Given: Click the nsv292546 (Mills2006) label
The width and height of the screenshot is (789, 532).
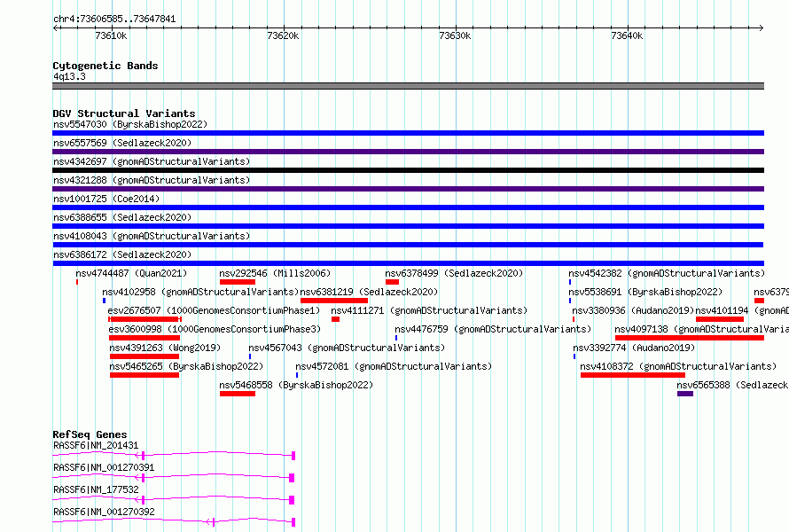Looking at the screenshot, I should tap(275, 273).
